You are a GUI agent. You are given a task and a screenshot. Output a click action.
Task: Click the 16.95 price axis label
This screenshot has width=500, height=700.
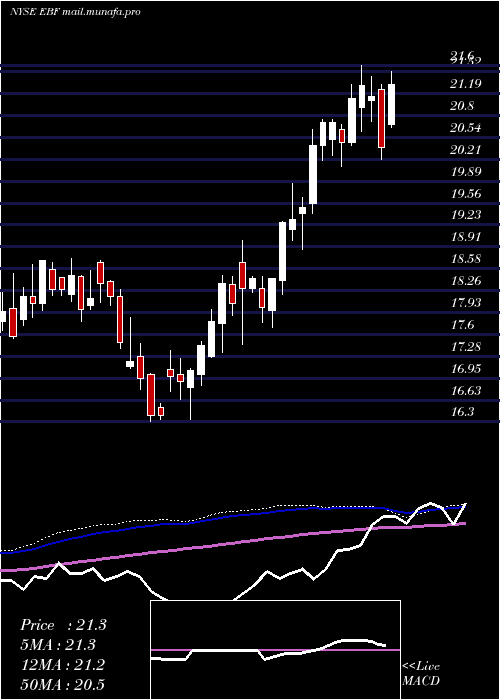(466, 369)
